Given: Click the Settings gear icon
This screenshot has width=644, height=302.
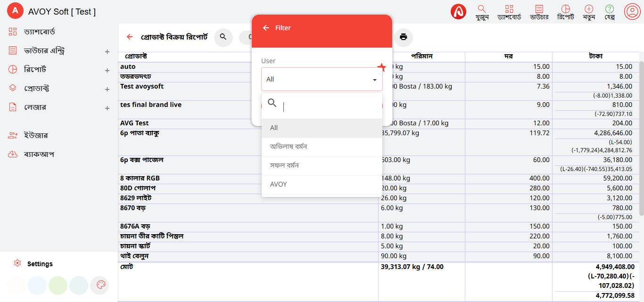Looking at the screenshot, I should click(x=17, y=263).
